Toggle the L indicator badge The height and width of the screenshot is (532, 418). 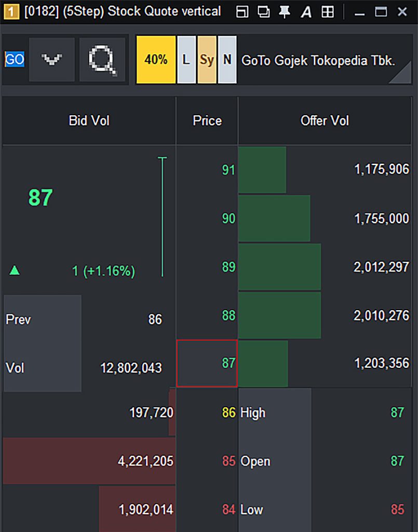[186, 60]
